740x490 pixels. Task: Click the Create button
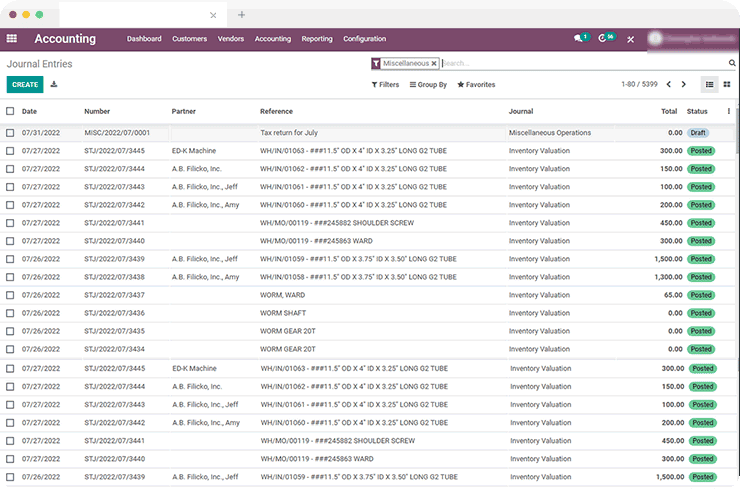[25, 85]
